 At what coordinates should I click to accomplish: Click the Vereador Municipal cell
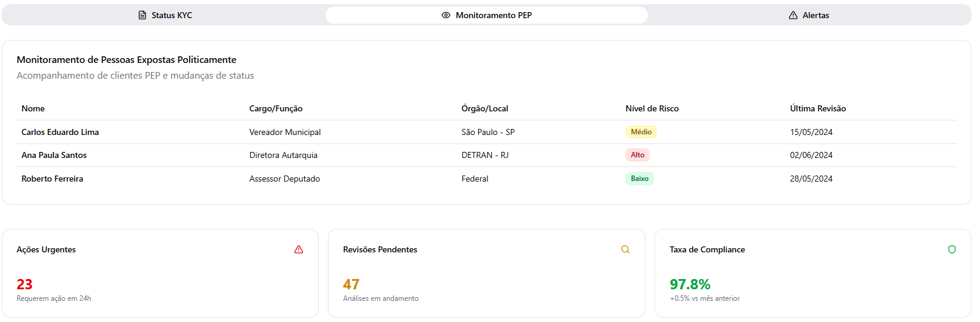tap(285, 132)
